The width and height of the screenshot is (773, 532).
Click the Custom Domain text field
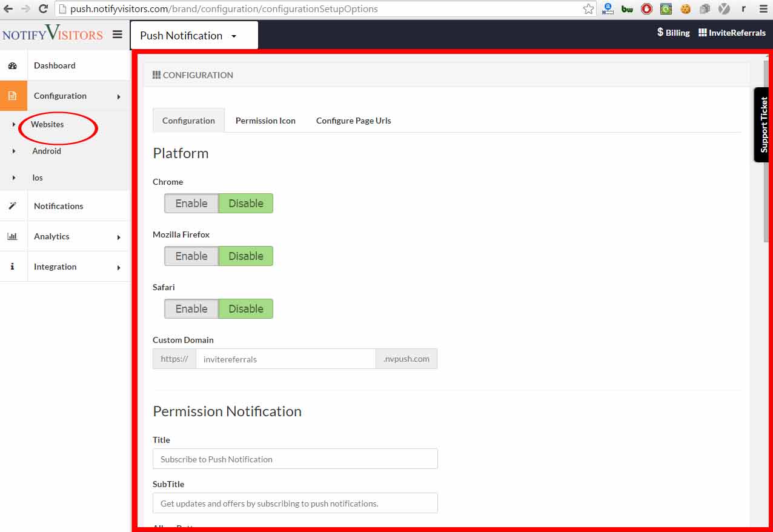(285, 359)
